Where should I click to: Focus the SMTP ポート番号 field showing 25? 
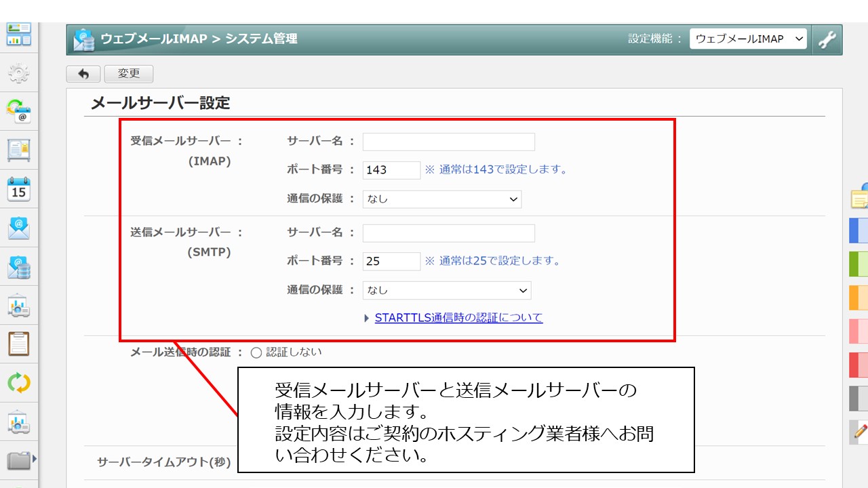tap(391, 261)
